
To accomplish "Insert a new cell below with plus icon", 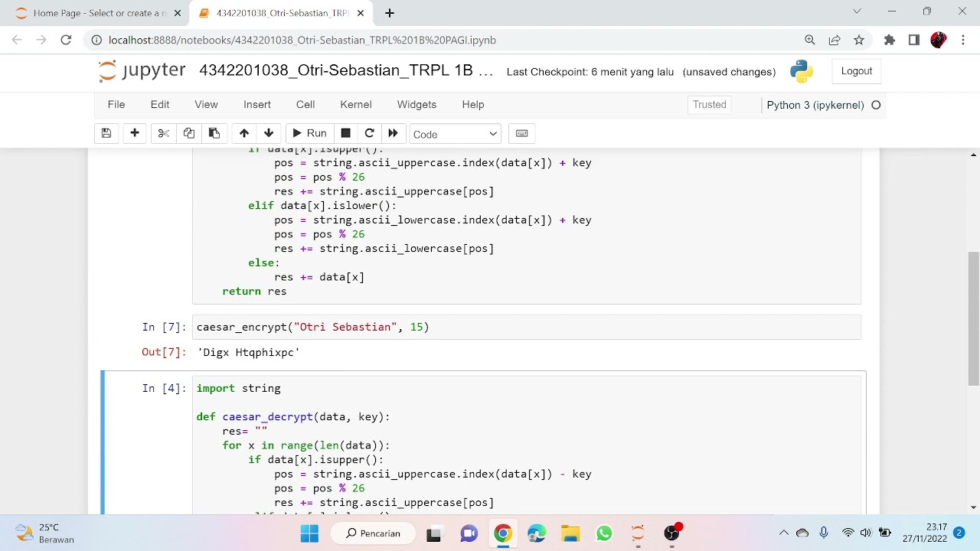I will pyautogui.click(x=135, y=133).
